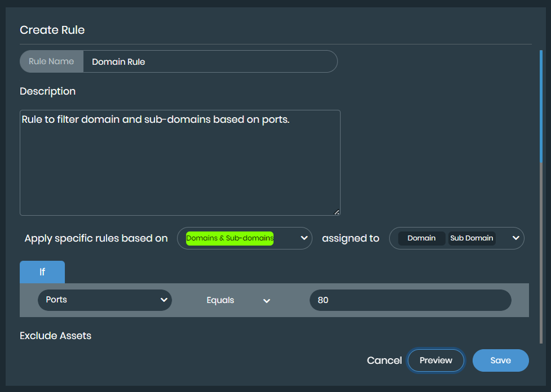This screenshot has height=392, width=551.
Task: Click the Rule Name input field
Action: 210,62
